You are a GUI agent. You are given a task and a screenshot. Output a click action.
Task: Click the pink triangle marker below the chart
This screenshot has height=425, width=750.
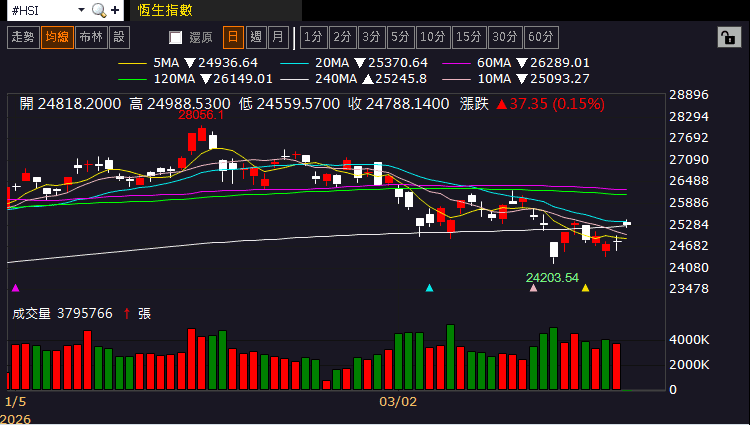click(x=533, y=288)
